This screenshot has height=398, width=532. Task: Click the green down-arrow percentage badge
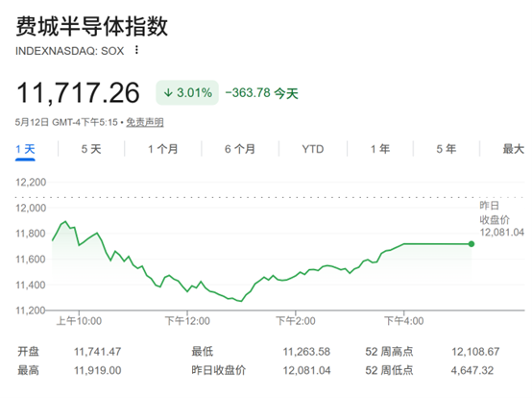187,92
